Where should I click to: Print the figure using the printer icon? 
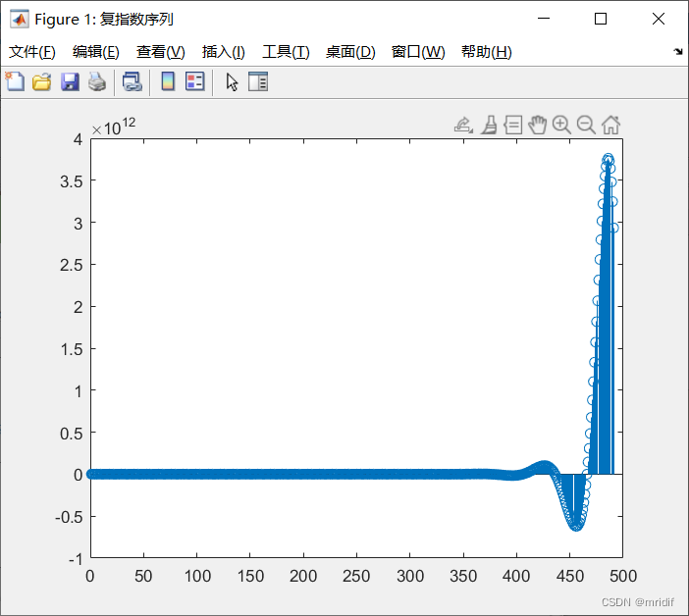pyautogui.click(x=97, y=82)
